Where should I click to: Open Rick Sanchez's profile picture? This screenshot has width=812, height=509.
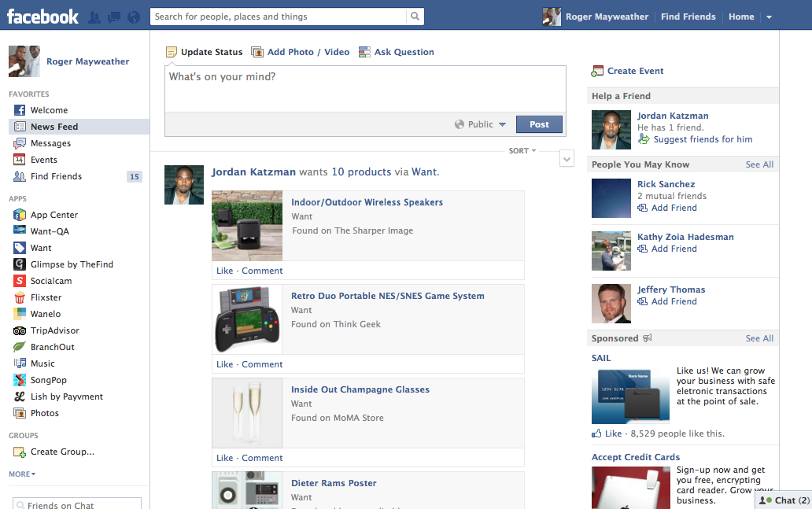[611, 198]
